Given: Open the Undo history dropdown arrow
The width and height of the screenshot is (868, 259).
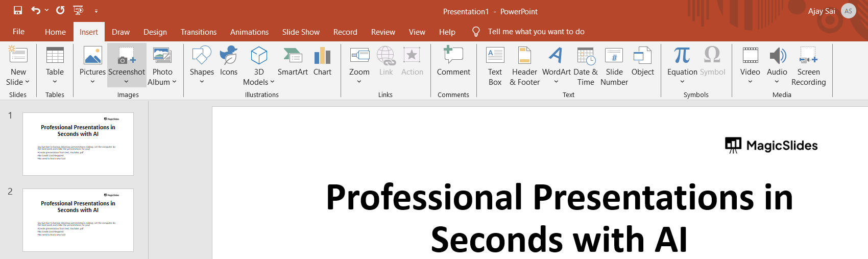Looking at the screenshot, I should pyautogui.click(x=47, y=10).
